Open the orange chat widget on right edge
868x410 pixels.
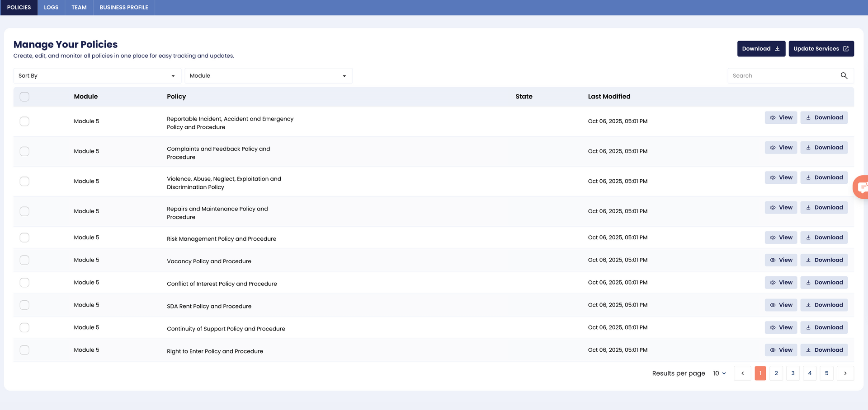863,186
